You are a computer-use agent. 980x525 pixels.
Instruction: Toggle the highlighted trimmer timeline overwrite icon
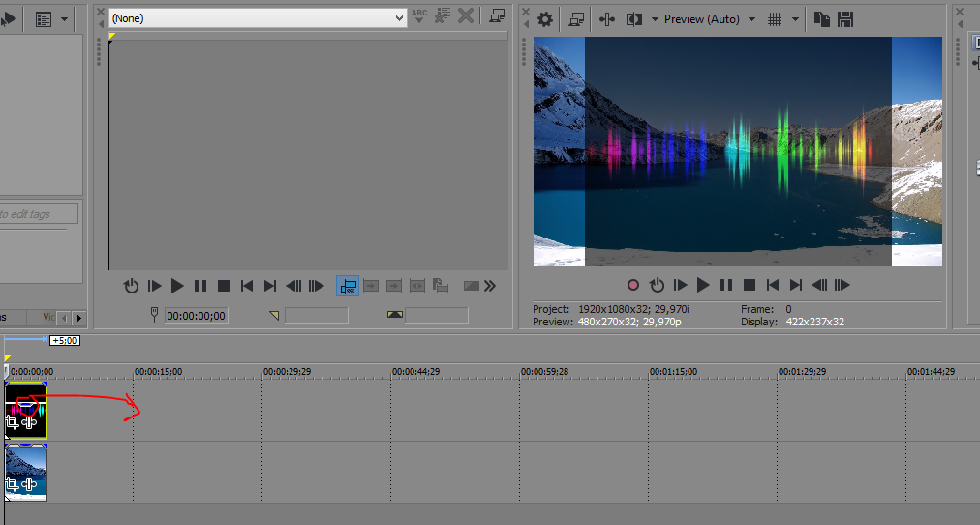point(348,287)
